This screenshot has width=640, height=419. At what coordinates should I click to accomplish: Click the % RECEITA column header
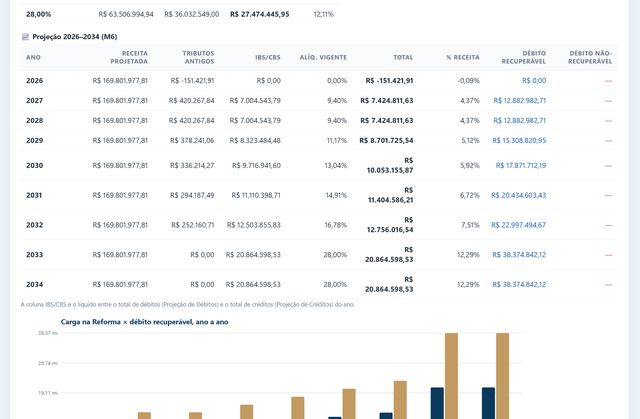(x=462, y=58)
